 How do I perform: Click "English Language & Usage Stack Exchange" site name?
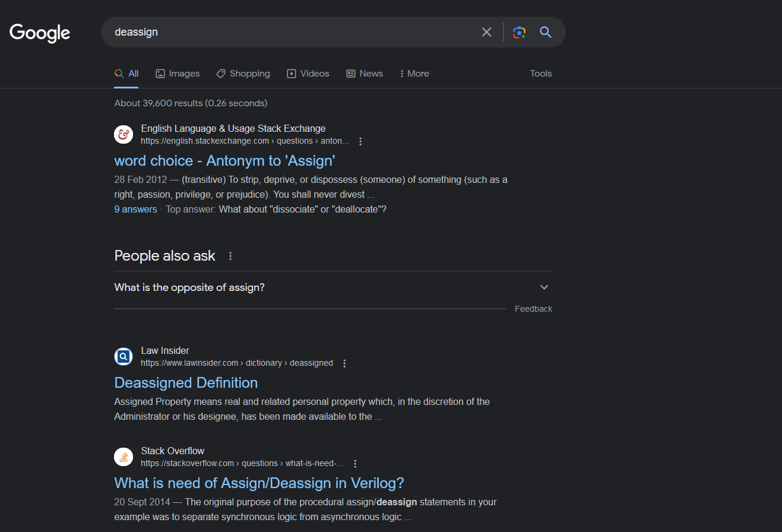pyautogui.click(x=233, y=129)
